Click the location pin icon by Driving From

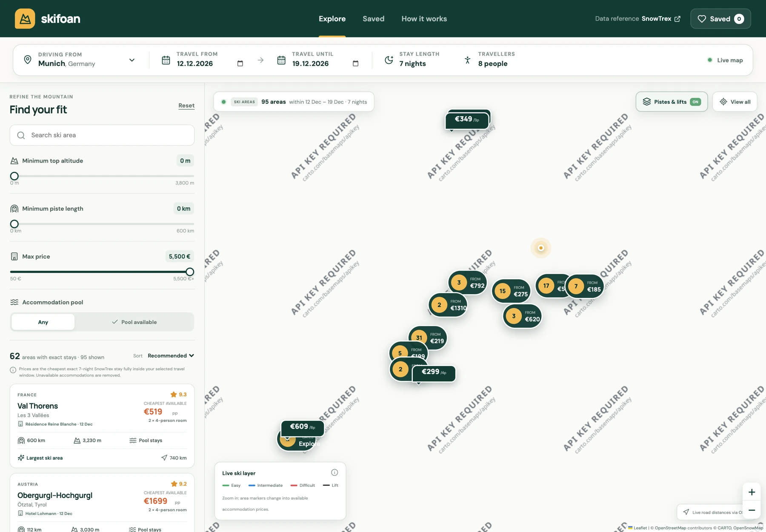pos(28,60)
